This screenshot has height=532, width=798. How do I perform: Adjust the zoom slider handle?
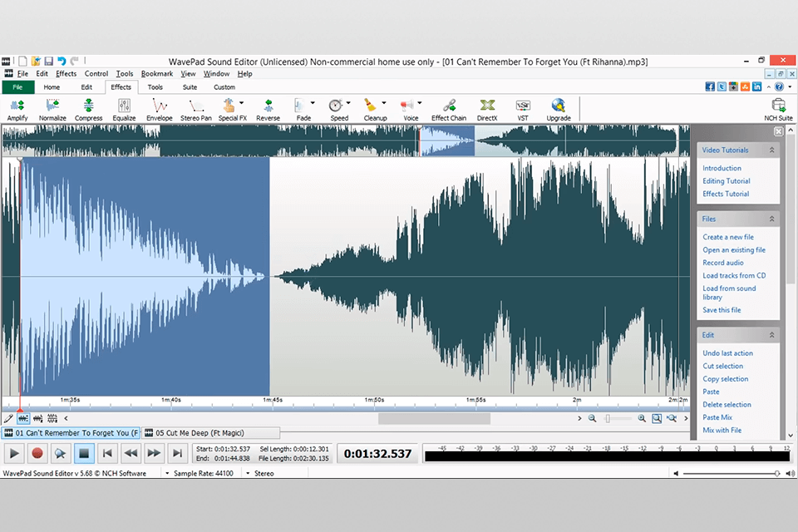607,418
